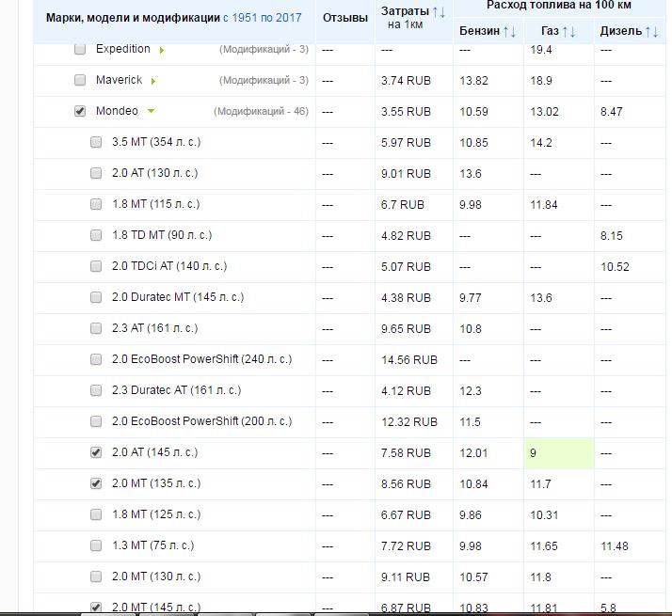Viewport: 672px width, 616px height.
Task: Click the 12.32 RUB cost cell
Action: 409,422
